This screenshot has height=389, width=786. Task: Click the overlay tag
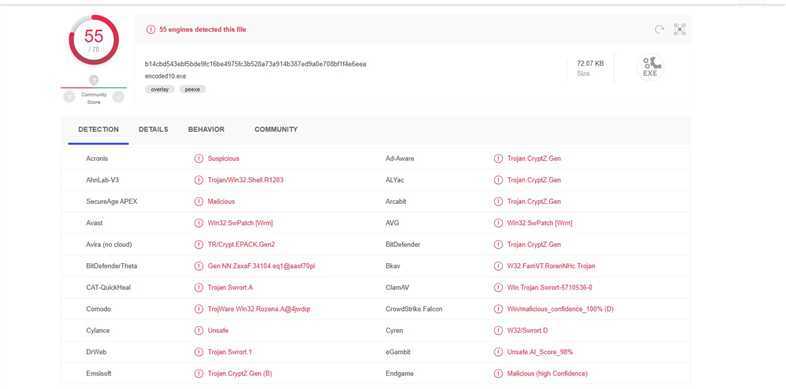click(160, 89)
